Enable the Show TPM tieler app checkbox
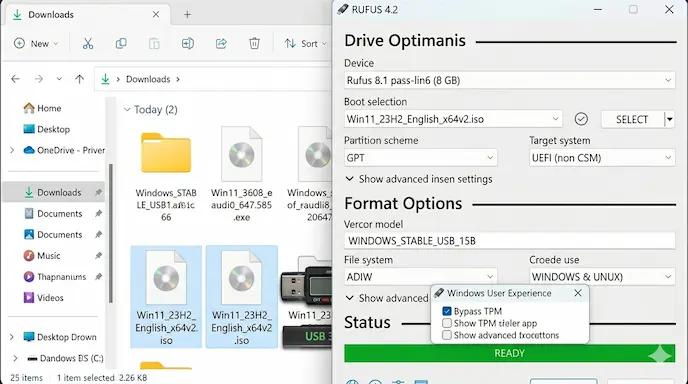This screenshot has width=688, height=384. pyautogui.click(x=447, y=323)
